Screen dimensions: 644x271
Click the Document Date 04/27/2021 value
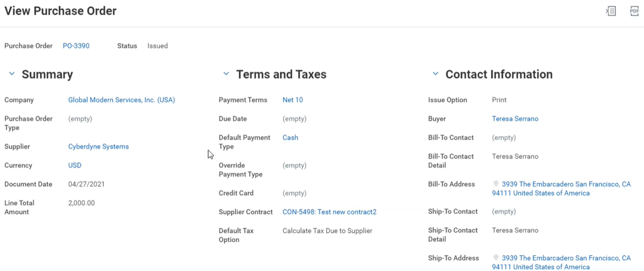[x=87, y=184]
